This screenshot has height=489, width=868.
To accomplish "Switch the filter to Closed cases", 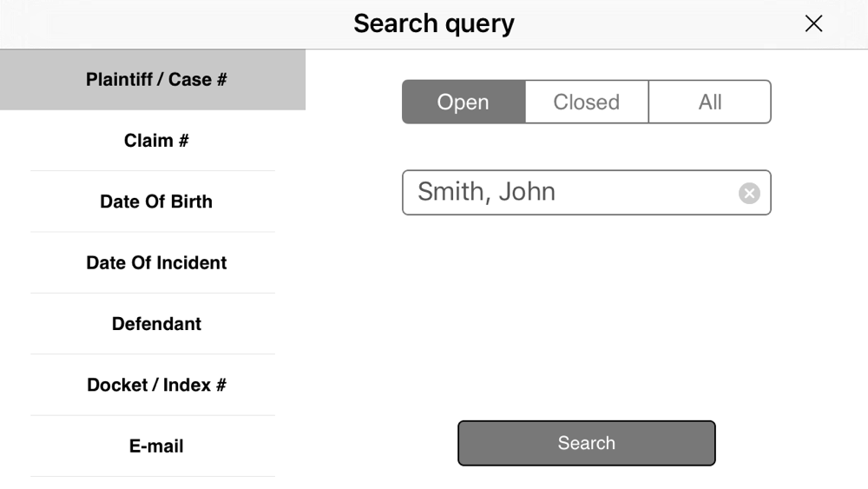I will [587, 102].
